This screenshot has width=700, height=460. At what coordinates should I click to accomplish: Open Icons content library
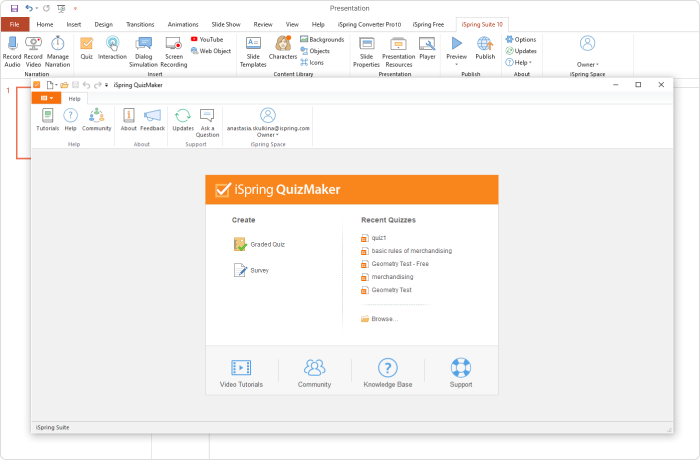tap(312, 63)
